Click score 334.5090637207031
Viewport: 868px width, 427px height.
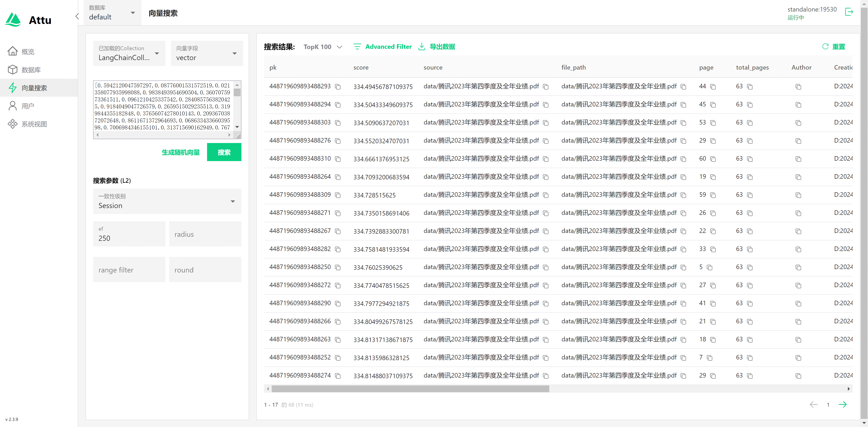381,123
